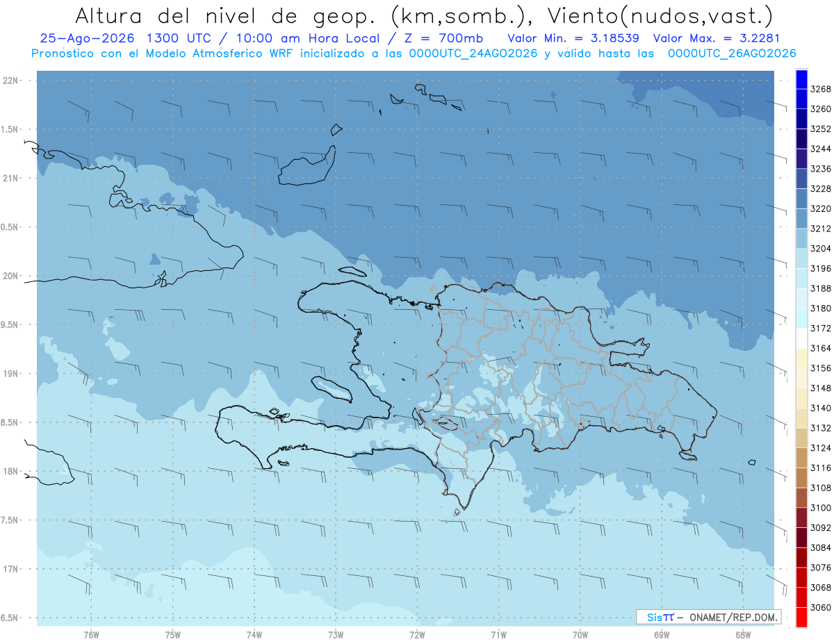Click the 68W longitude axis label
The height and width of the screenshot is (644, 834).
(743, 635)
